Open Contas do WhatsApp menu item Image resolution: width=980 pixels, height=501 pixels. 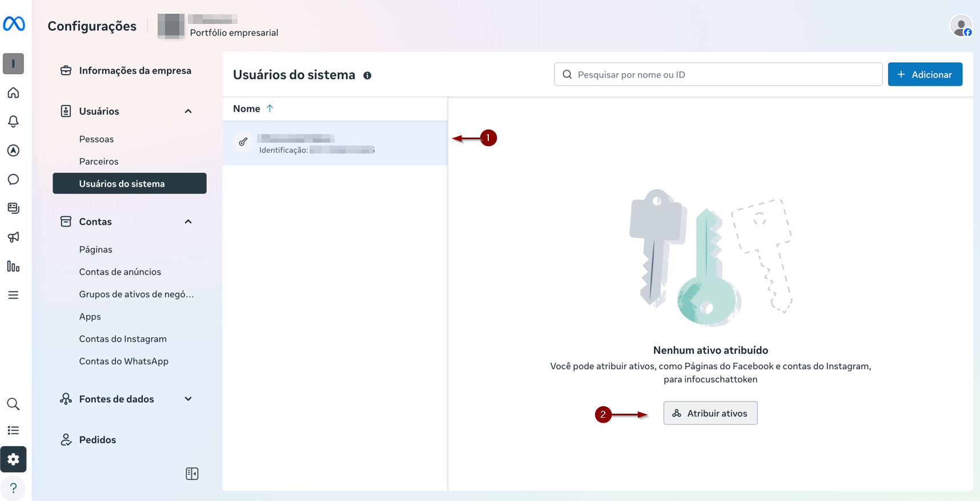pos(123,361)
